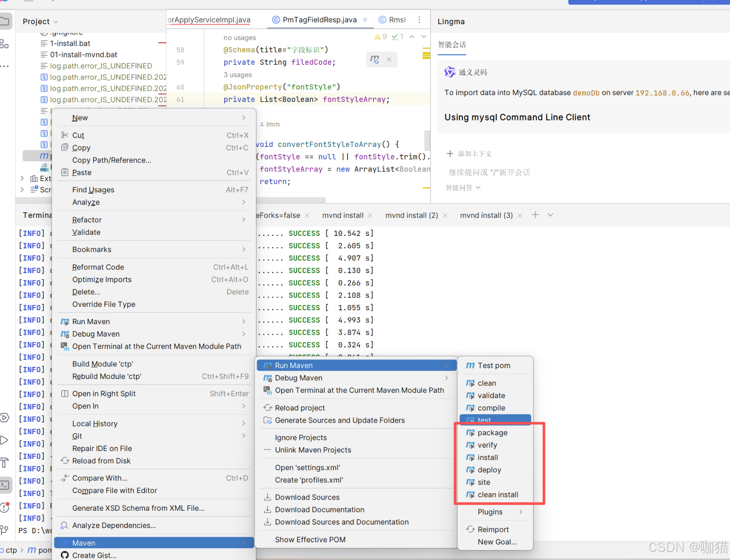Screen dimensions: 730x560
Task: Select Analyze Dependencies...
Action: pos(154,525)
